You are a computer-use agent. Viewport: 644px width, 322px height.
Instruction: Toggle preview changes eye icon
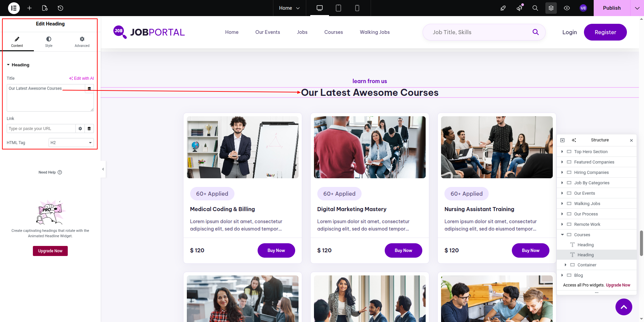[x=567, y=8]
